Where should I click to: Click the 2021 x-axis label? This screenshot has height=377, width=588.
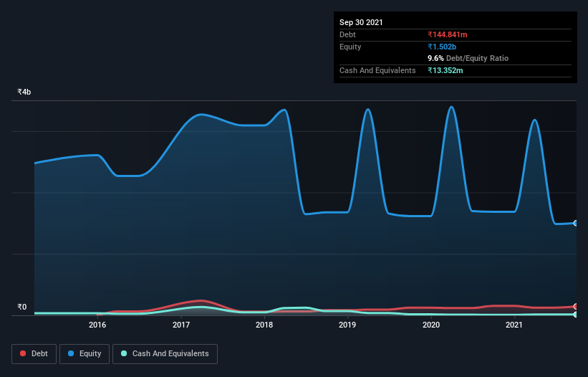tap(514, 325)
